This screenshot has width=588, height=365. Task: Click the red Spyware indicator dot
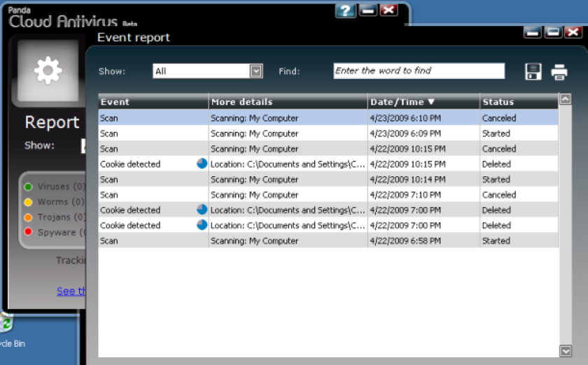[28, 232]
